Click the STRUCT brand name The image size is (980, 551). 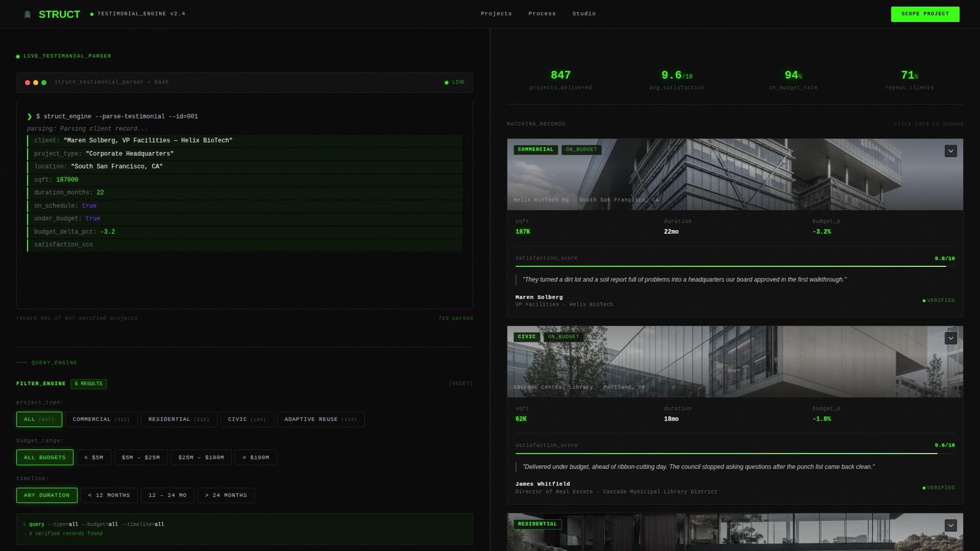59,14
